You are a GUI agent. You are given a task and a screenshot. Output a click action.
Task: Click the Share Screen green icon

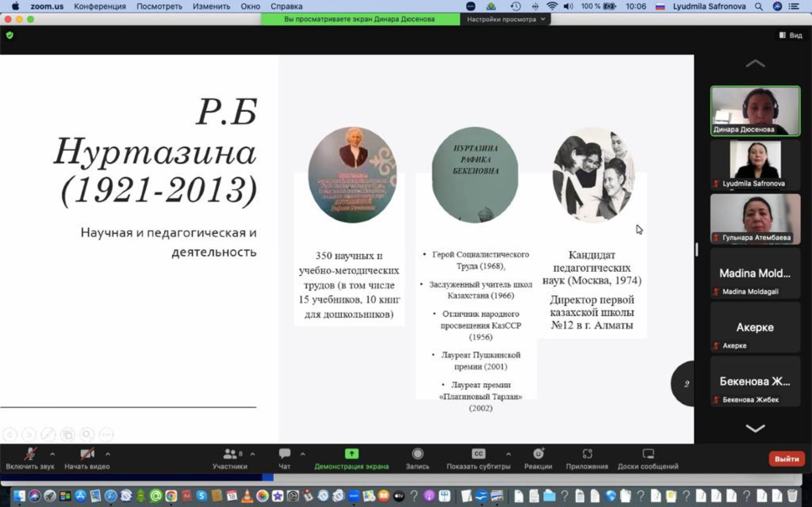351,454
